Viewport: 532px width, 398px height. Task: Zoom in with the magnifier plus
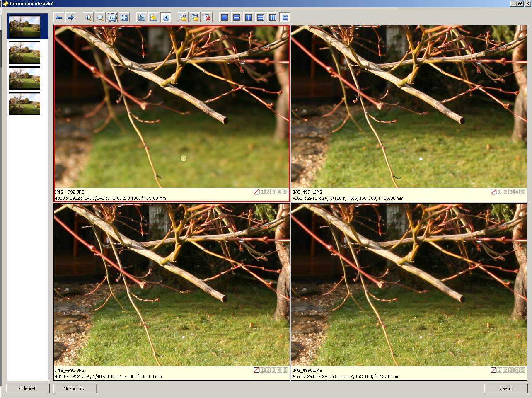[x=88, y=17]
